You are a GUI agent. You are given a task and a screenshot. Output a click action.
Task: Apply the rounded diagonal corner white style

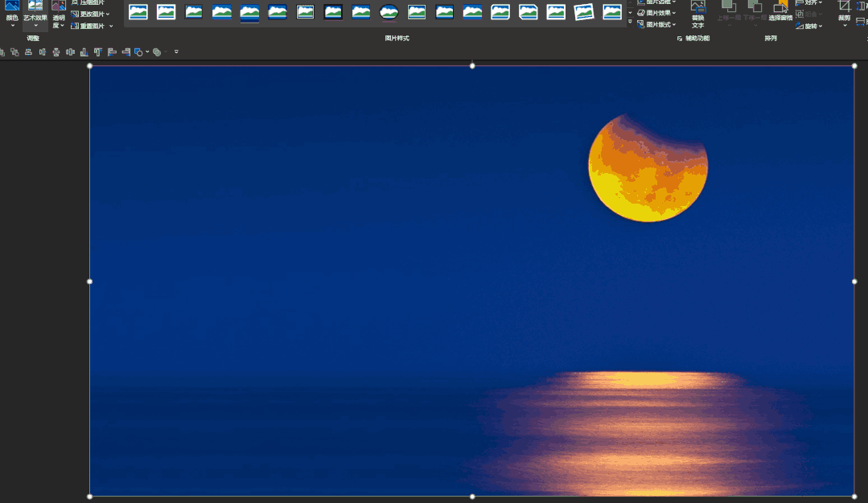click(x=500, y=11)
